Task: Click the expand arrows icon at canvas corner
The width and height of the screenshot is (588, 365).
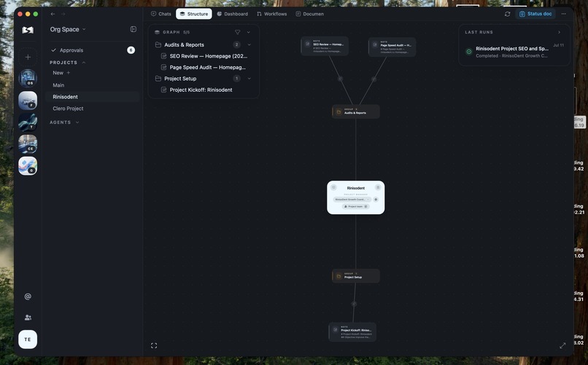Action: (562, 345)
